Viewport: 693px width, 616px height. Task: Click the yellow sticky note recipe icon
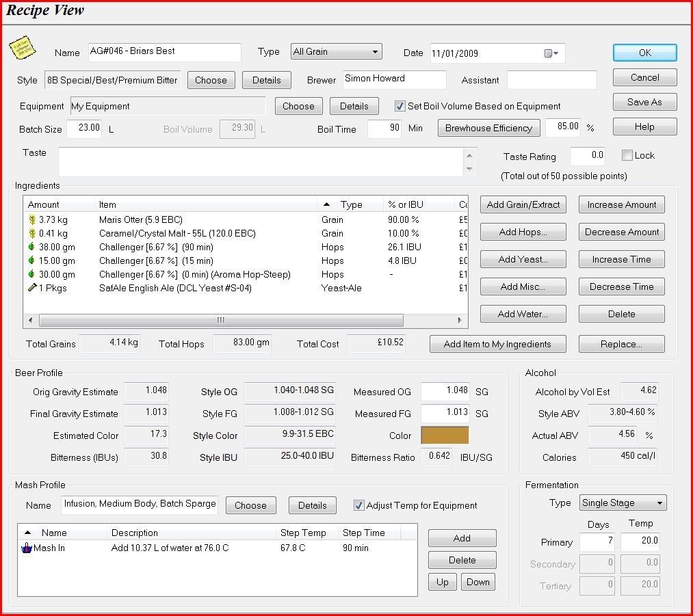coord(22,48)
